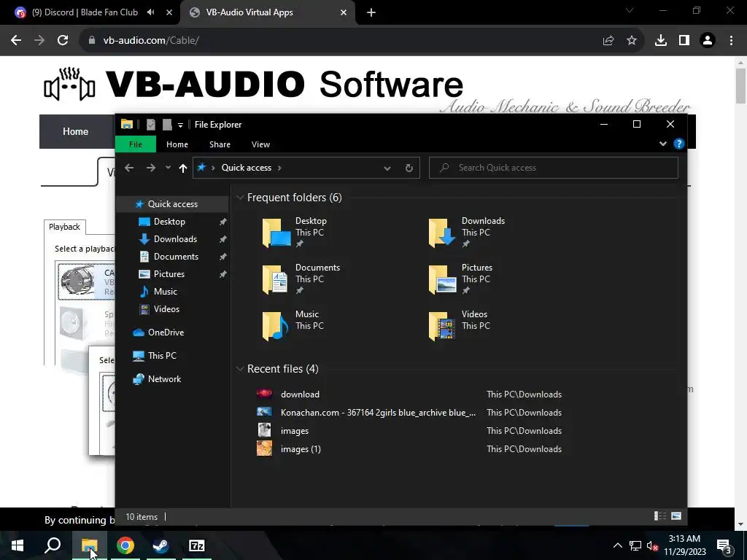Select OneDrive in the navigation pane
The width and height of the screenshot is (747, 560).
click(x=166, y=332)
